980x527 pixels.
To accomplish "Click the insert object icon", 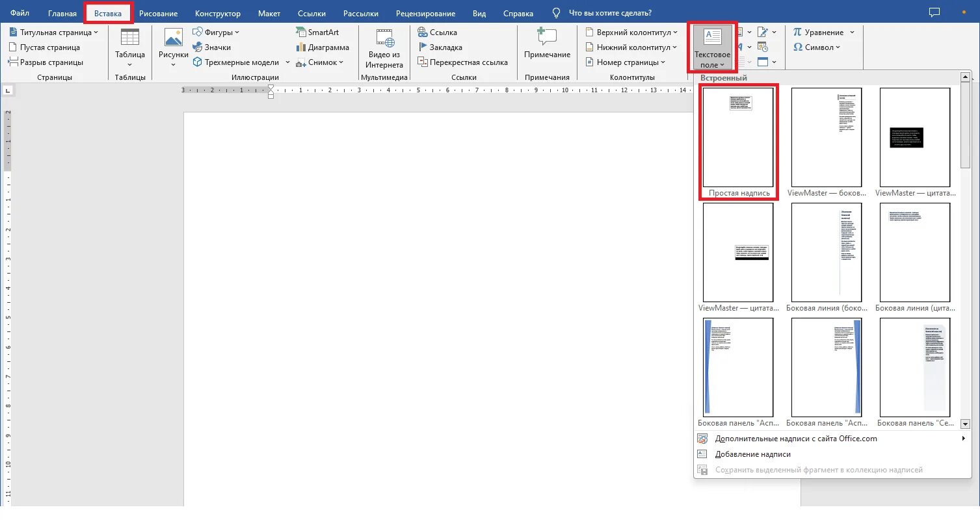I will pos(763,62).
